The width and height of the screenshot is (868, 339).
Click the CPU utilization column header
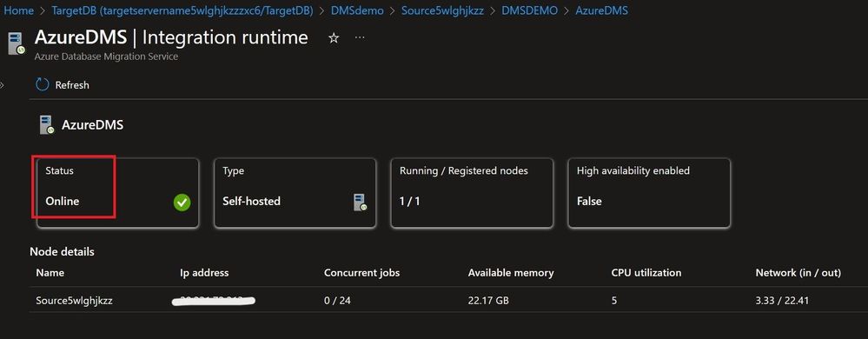point(646,273)
